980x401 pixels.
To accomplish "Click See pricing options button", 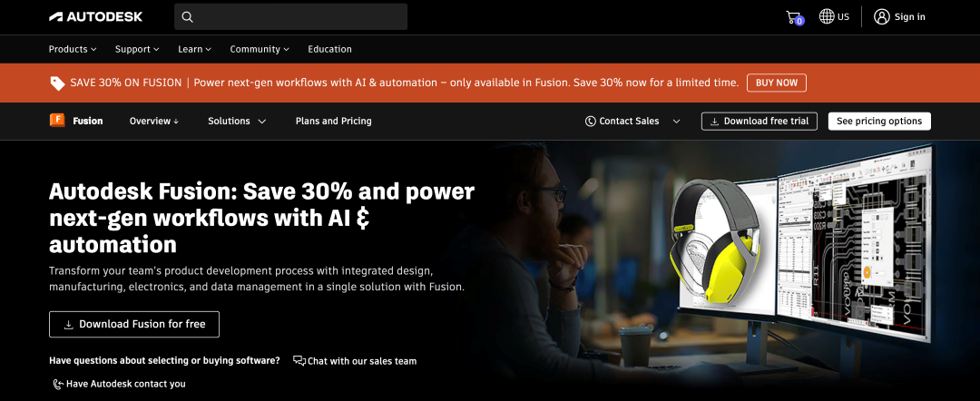I will click(x=879, y=122).
